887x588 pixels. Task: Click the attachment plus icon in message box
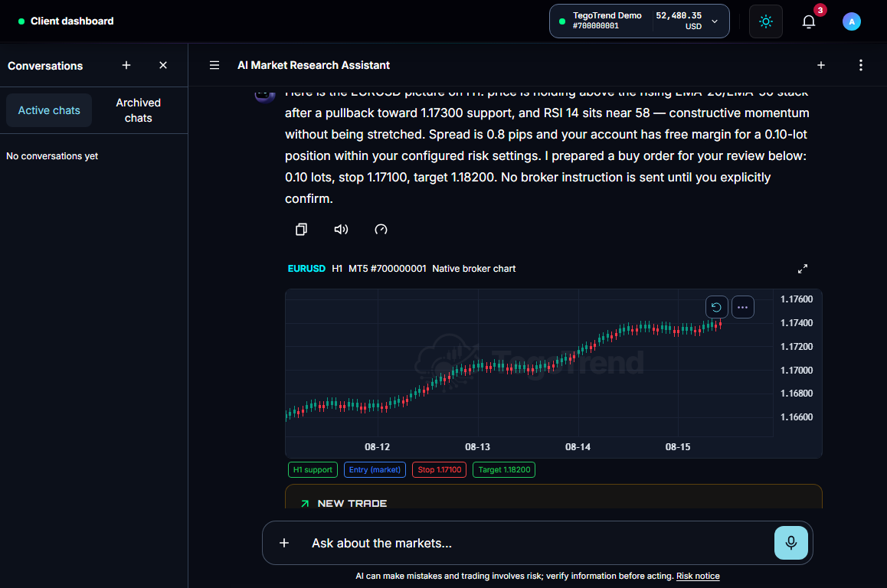(284, 543)
